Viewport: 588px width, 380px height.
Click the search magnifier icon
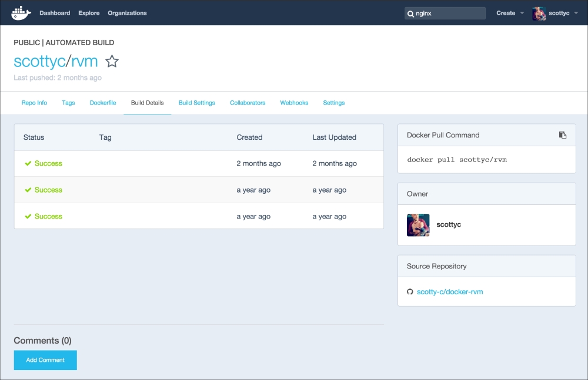pyautogui.click(x=410, y=14)
